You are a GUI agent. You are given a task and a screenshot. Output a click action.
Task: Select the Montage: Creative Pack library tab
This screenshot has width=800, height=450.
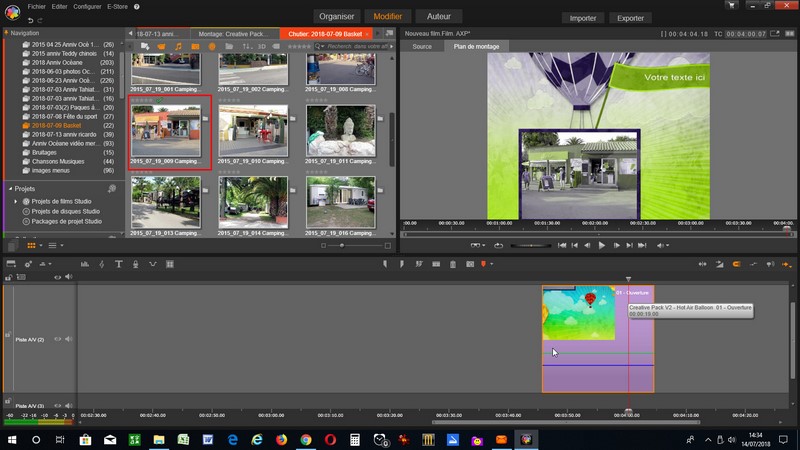click(234, 34)
